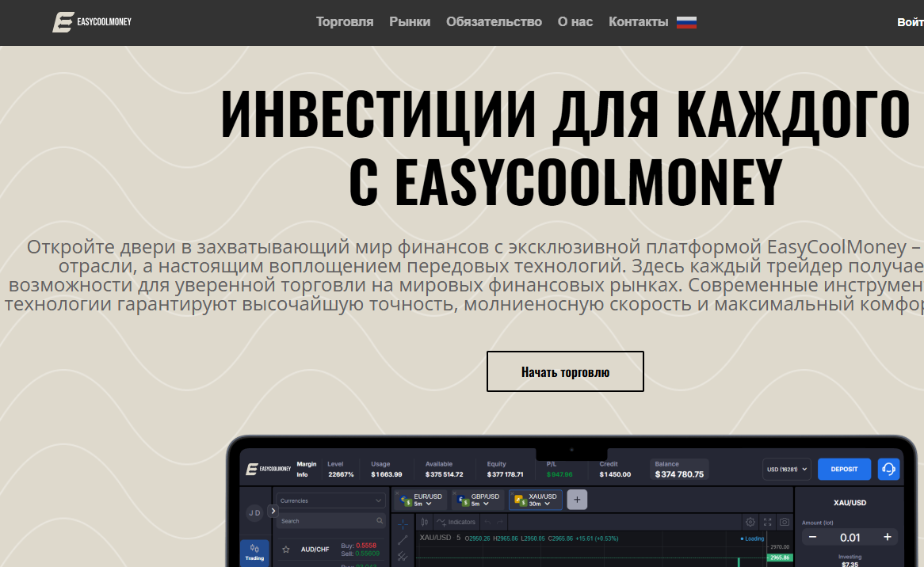This screenshot has height=567, width=924.
Task: Select the crosshair cursor tool
Action: (x=403, y=523)
